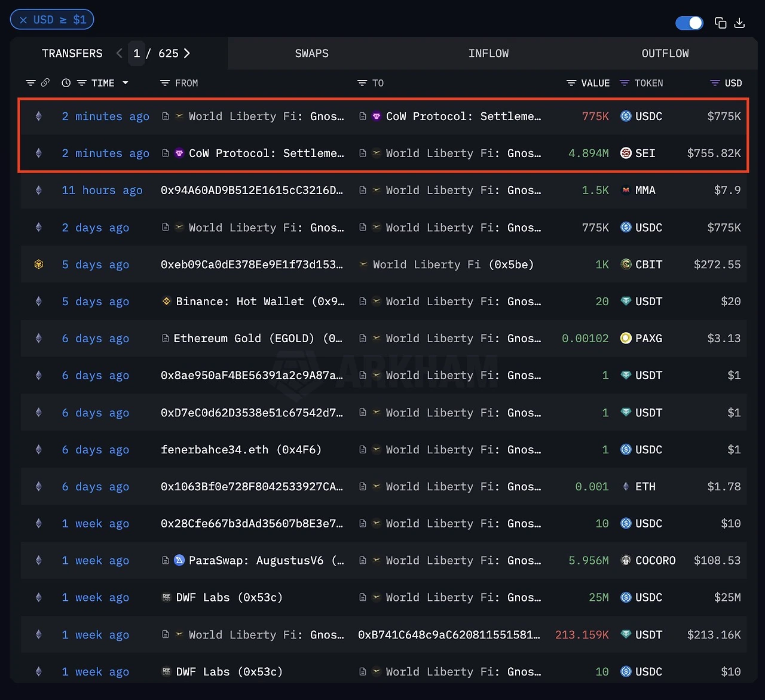Open the Token column filter
This screenshot has height=700, width=765.
tap(625, 83)
